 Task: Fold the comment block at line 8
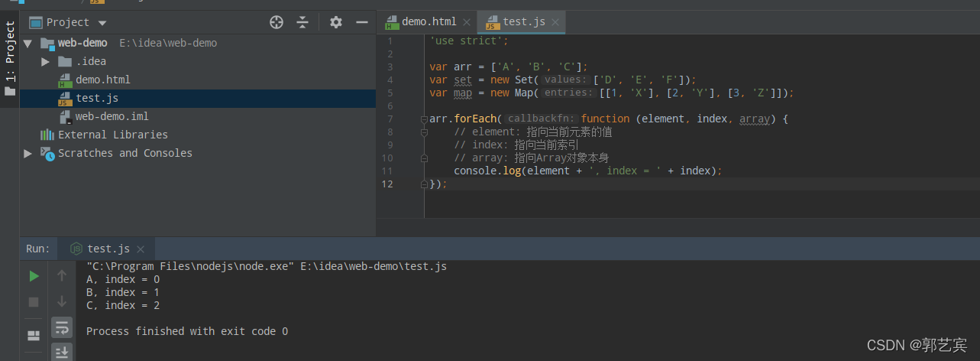click(424, 132)
